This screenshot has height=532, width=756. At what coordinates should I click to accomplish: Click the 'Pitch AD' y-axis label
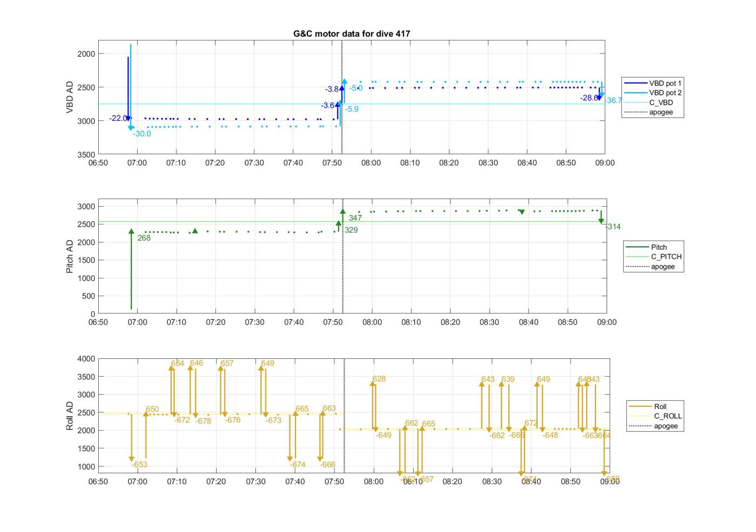coord(70,256)
